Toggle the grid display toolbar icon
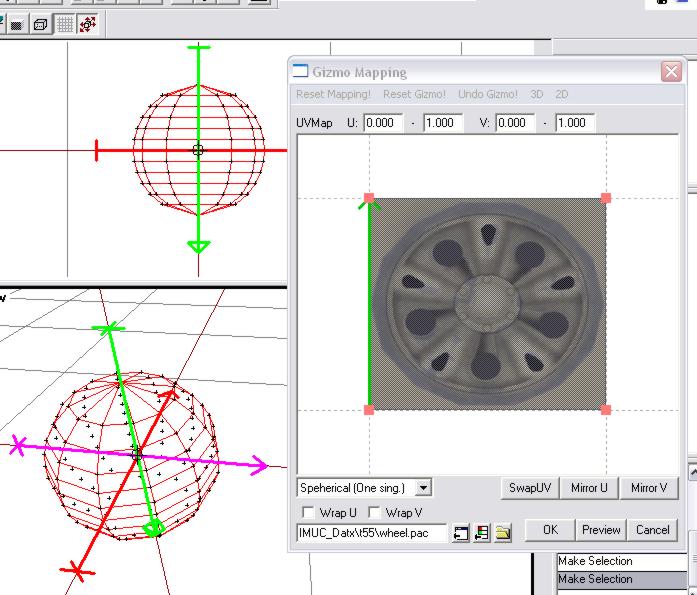This screenshot has width=697, height=595. coord(65,24)
